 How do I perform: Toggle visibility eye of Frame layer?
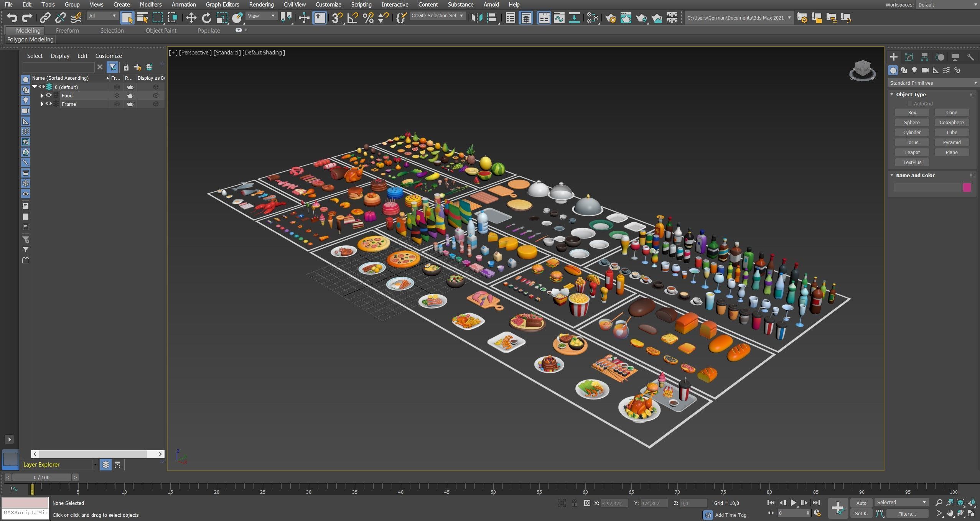(49, 104)
